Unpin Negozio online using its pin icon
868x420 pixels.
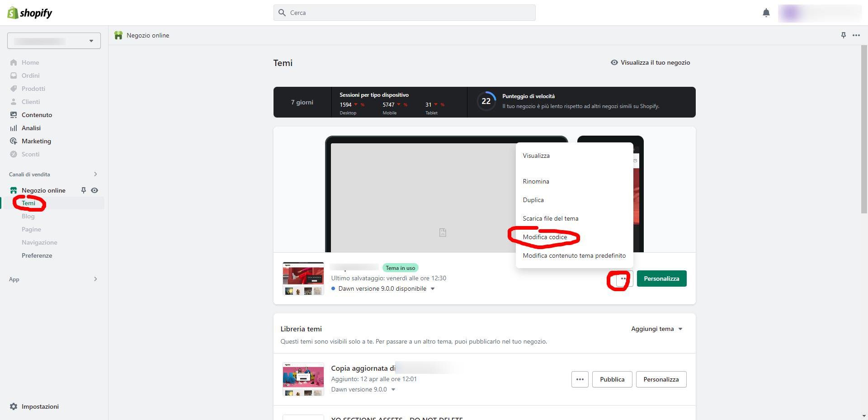(x=83, y=190)
